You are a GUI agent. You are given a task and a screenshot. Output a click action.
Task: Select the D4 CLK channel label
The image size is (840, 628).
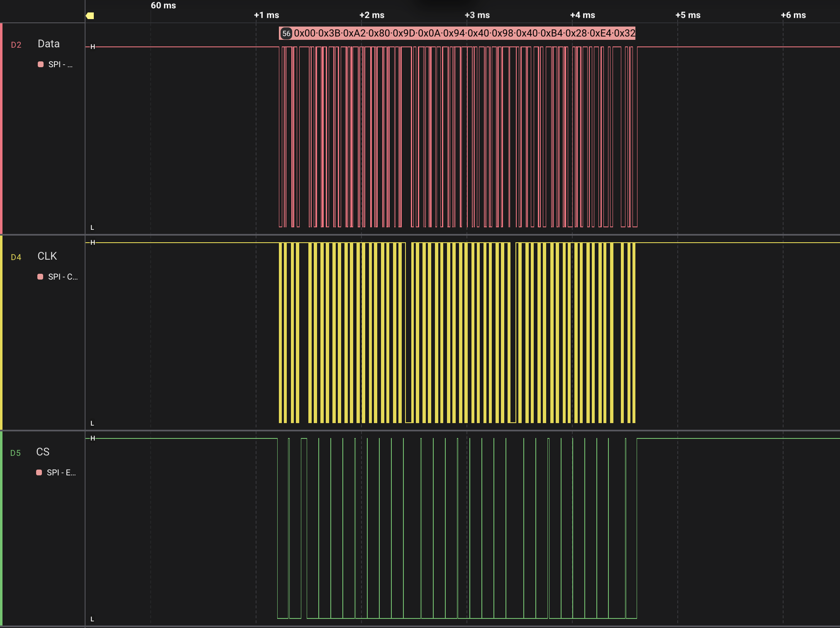click(17, 257)
